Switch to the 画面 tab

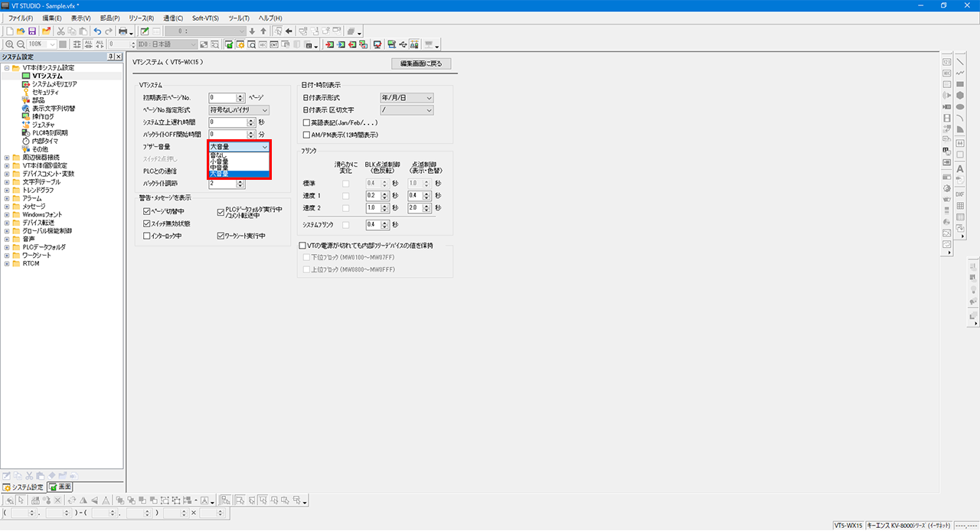click(61, 487)
